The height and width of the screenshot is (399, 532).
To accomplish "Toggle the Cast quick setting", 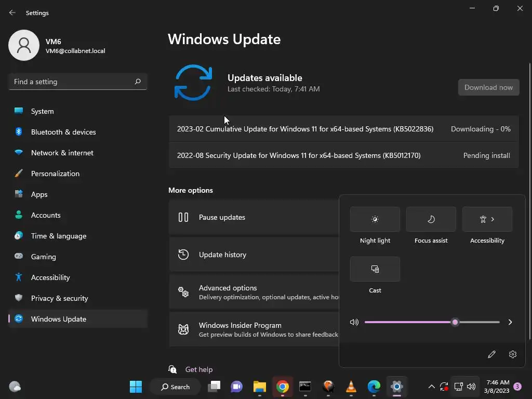I will [375, 269].
